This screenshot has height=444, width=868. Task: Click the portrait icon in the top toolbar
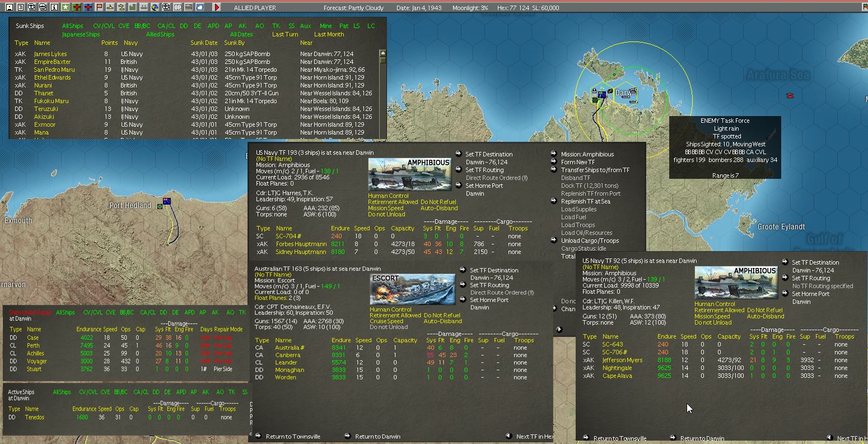(9, 7)
